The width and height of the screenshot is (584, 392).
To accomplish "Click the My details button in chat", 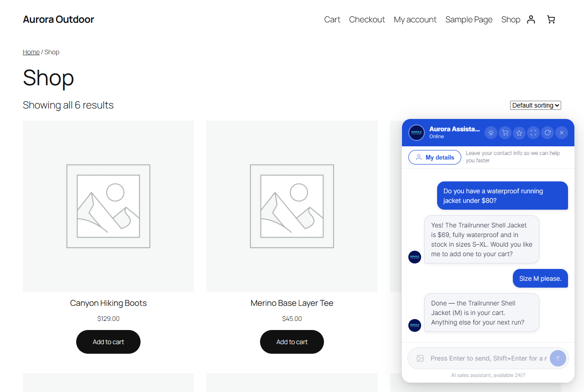I will tap(435, 157).
